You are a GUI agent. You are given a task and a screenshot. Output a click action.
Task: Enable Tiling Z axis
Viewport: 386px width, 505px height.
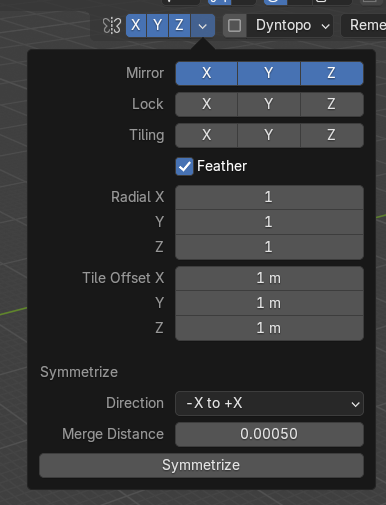(332, 135)
